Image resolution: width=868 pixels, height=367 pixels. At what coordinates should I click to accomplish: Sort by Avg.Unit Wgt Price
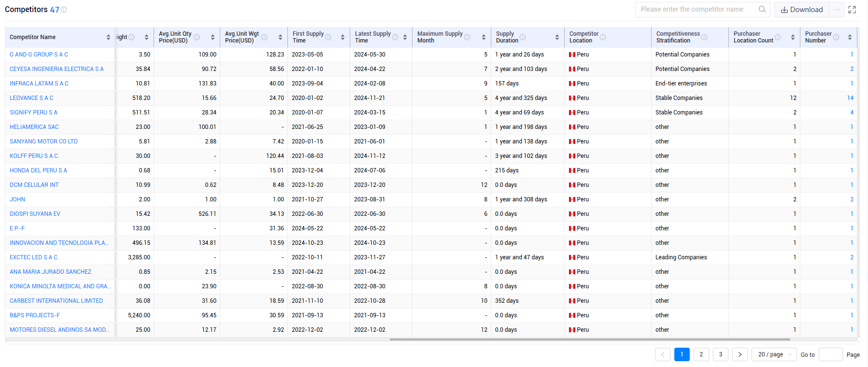[280, 37]
